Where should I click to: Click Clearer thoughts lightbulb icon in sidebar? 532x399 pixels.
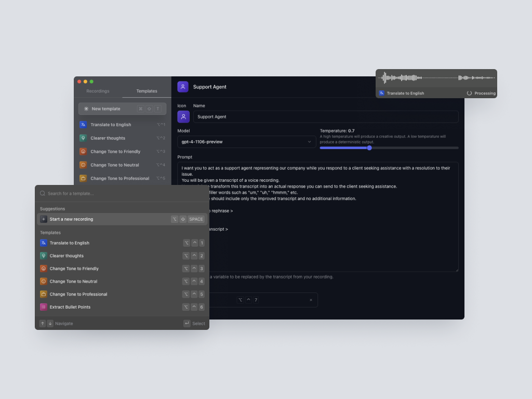coord(83,138)
